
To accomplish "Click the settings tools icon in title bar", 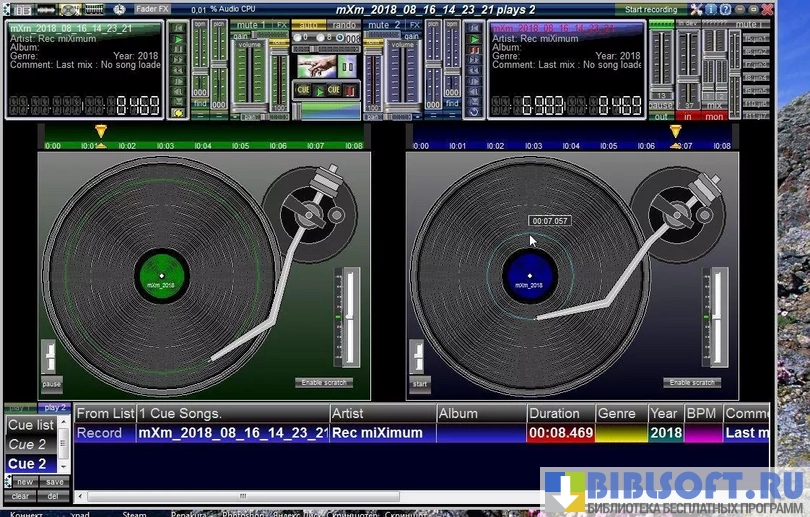I will (696, 9).
